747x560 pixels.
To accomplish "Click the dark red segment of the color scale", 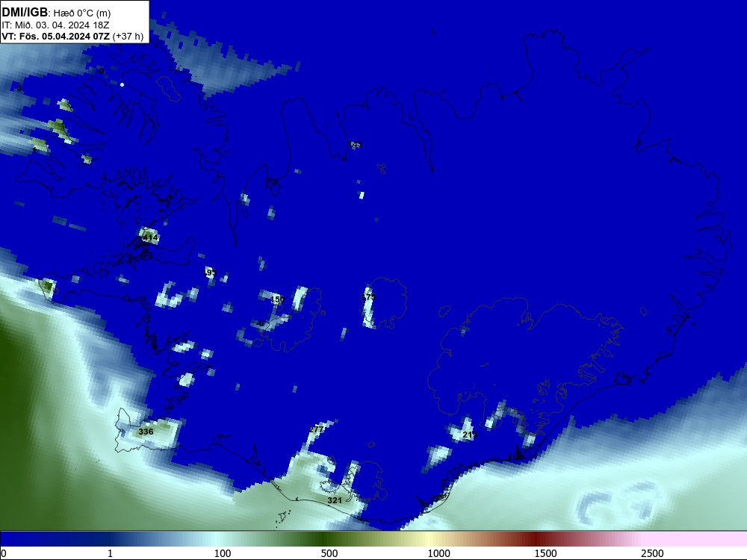I will (x=536, y=539).
